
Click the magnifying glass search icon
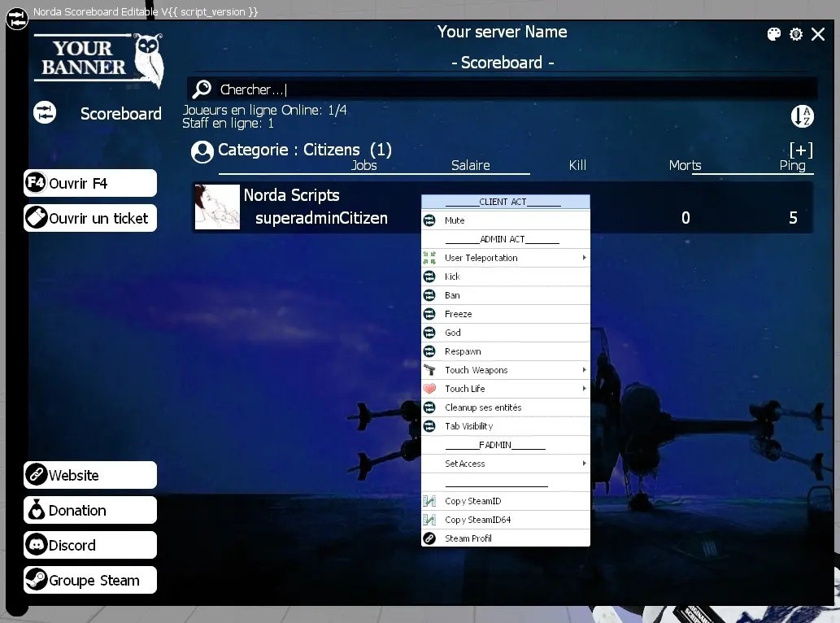202,89
